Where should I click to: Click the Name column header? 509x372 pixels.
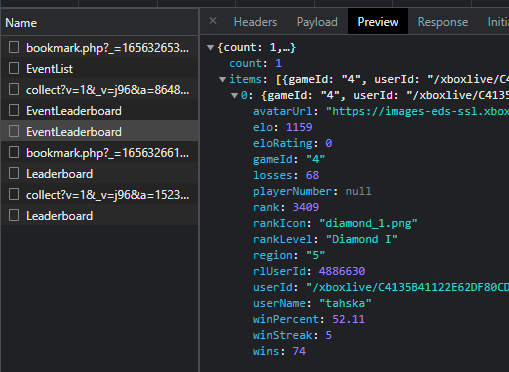click(99, 23)
